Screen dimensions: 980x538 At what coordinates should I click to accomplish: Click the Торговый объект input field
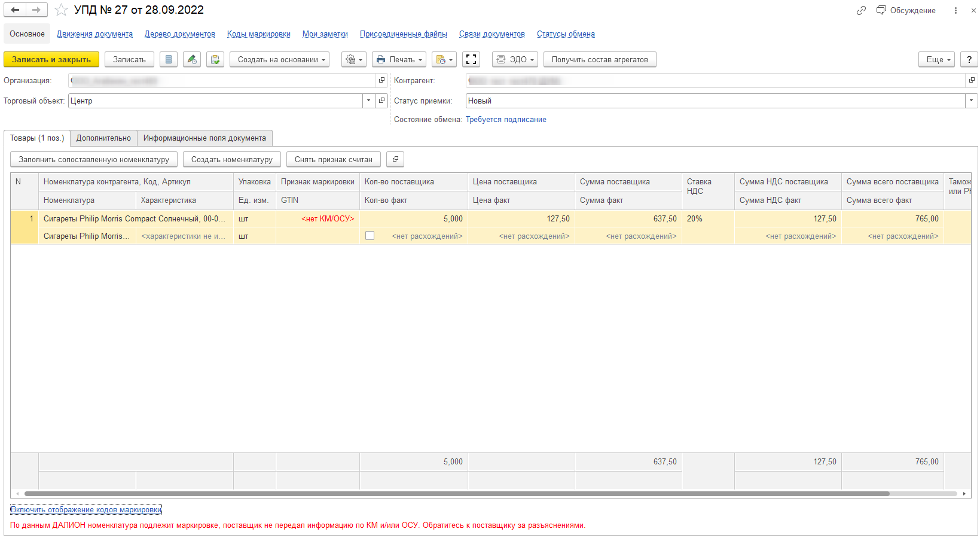click(x=215, y=101)
